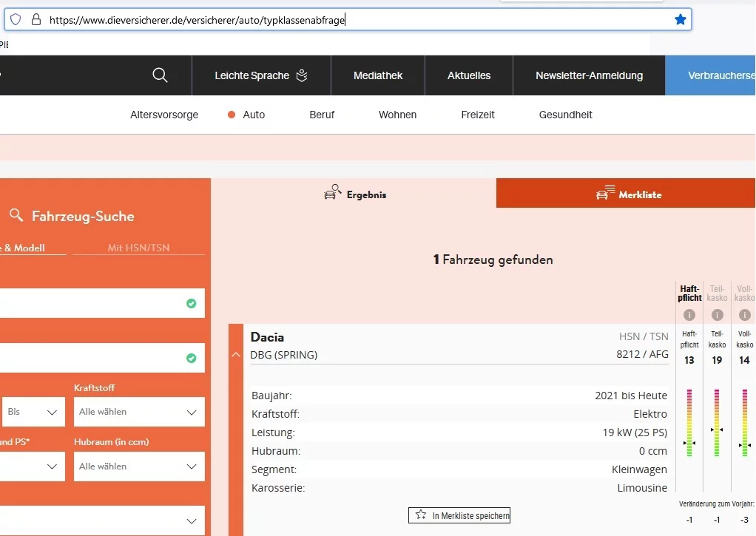The image size is (756, 536).
Task: Open the Kraftstoff dropdown
Action: [139, 412]
